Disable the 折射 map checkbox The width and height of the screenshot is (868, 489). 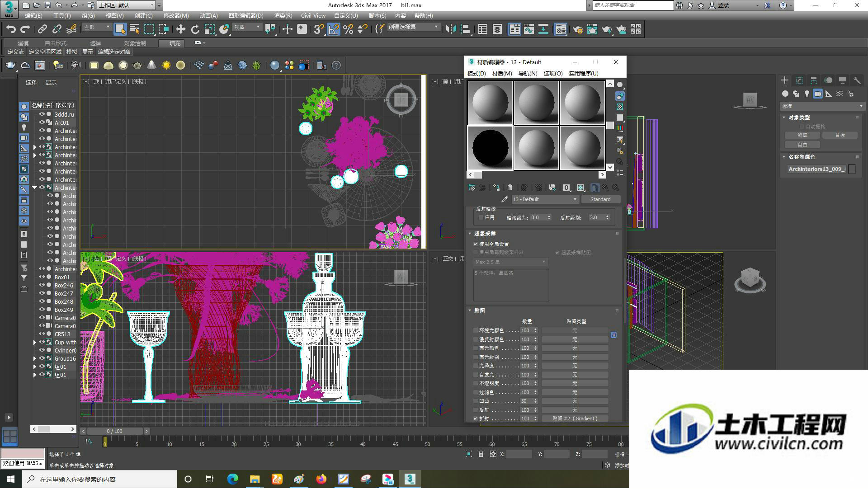pos(475,419)
